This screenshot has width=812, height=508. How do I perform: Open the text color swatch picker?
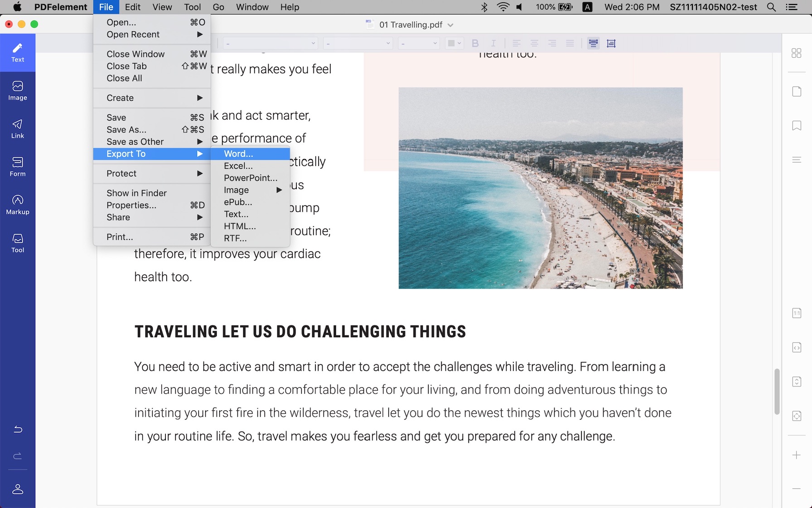[x=454, y=44]
